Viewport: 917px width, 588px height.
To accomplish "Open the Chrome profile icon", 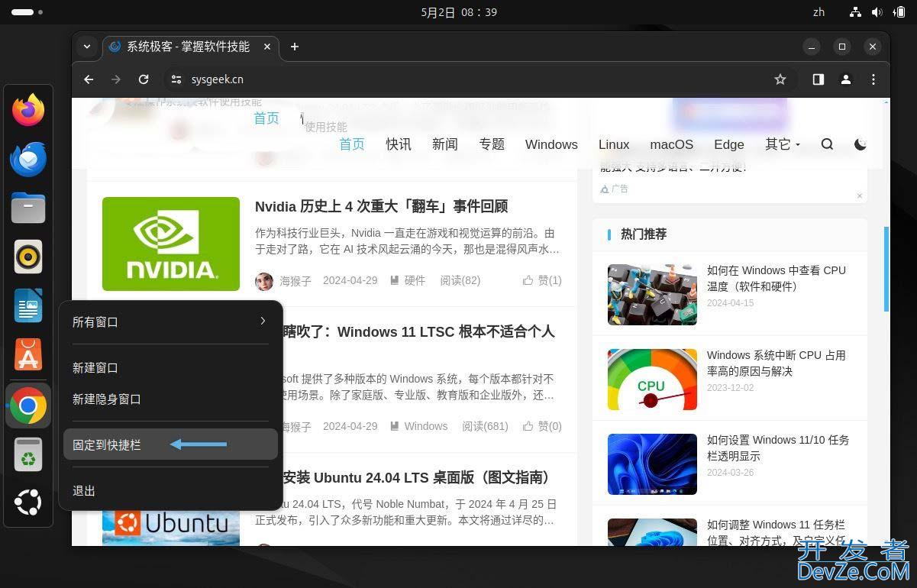I will (x=846, y=79).
